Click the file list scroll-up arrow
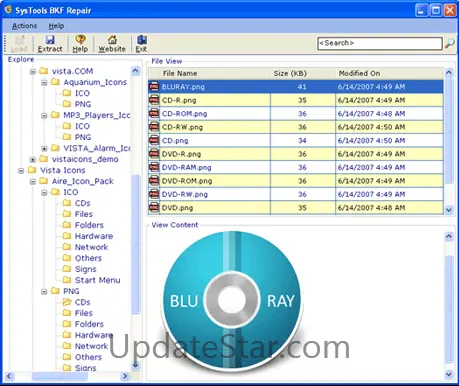This screenshot has width=459, height=386. click(449, 73)
